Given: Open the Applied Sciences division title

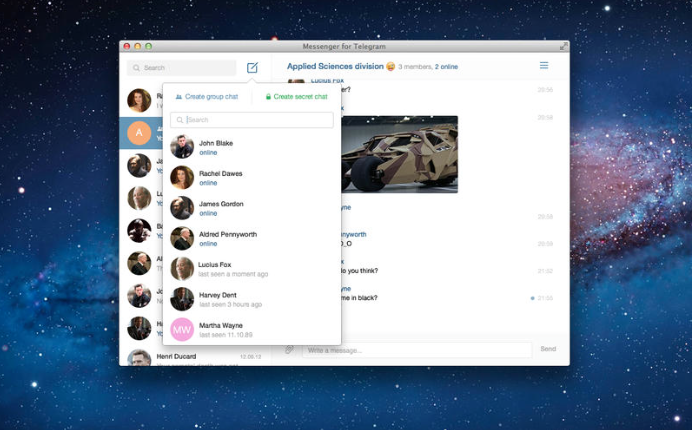Looking at the screenshot, I should (335, 66).
